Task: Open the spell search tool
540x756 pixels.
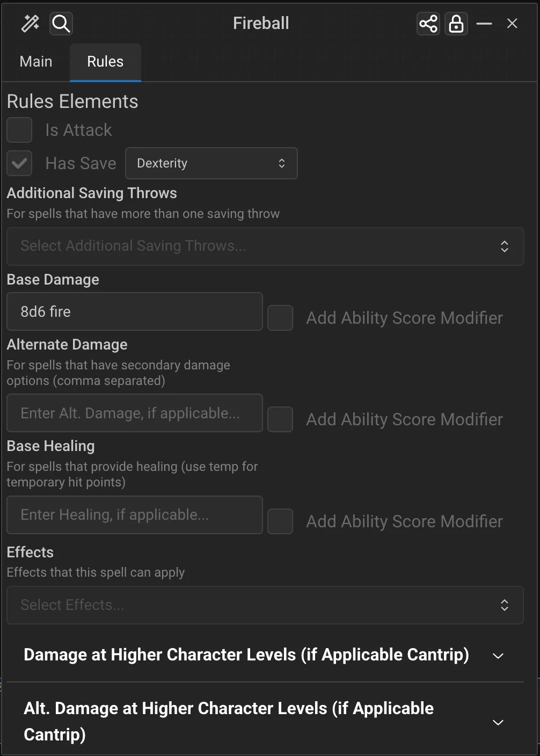Action: point(61,23)
